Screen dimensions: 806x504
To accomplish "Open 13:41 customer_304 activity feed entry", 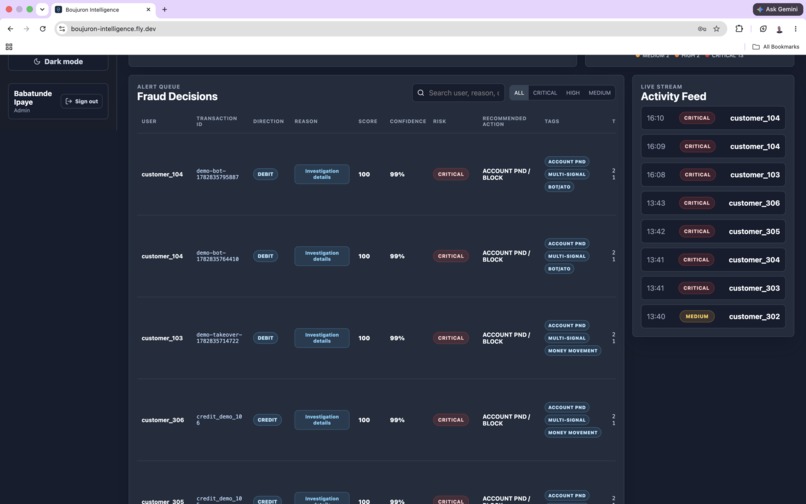I will [x=713, y=260].
